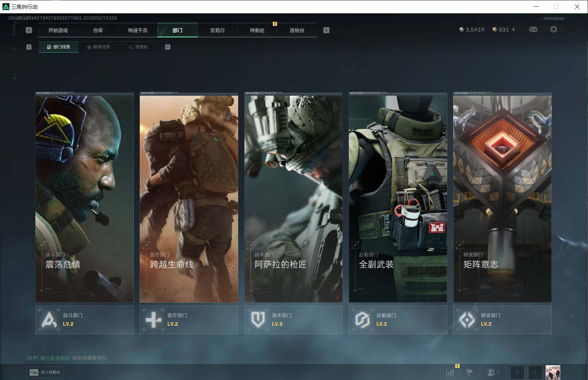Switch to the 改枪台 tab

tap(297, 30)
